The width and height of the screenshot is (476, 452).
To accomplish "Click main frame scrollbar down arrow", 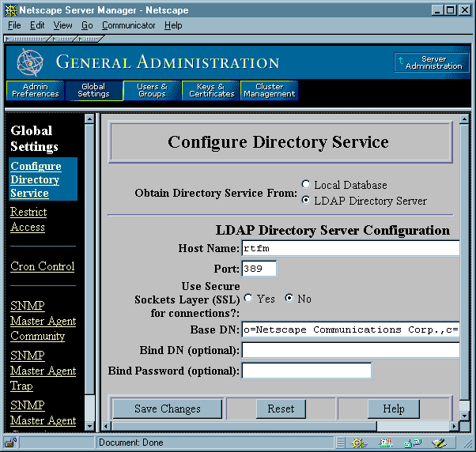I will point(464,416).
